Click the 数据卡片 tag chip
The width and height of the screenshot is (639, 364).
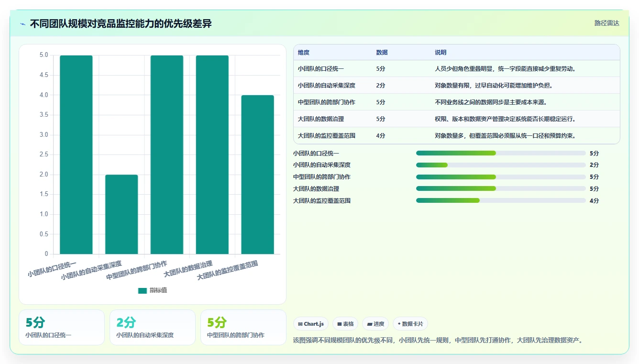410,324
